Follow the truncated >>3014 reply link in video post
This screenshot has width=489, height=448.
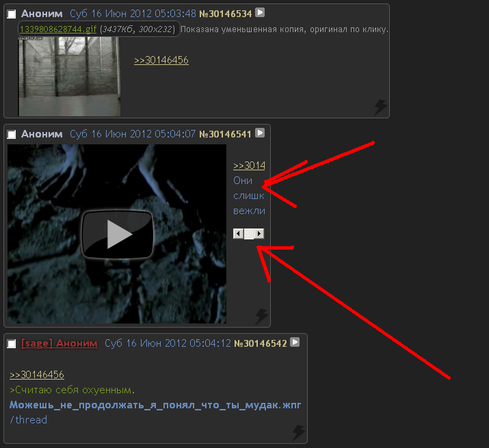[x=249, y=166]
